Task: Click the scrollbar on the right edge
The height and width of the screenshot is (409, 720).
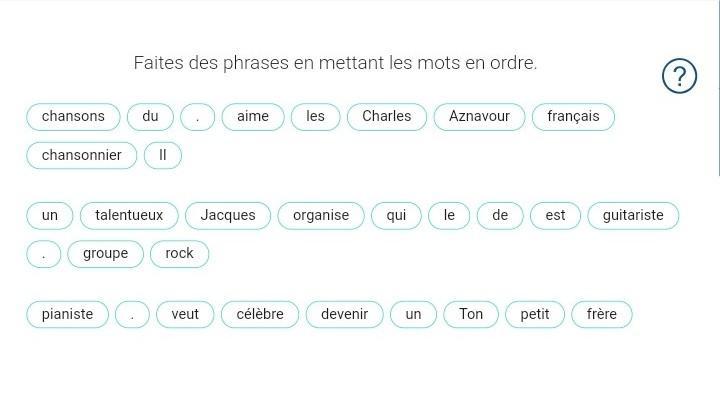Action: click(718, 88)
